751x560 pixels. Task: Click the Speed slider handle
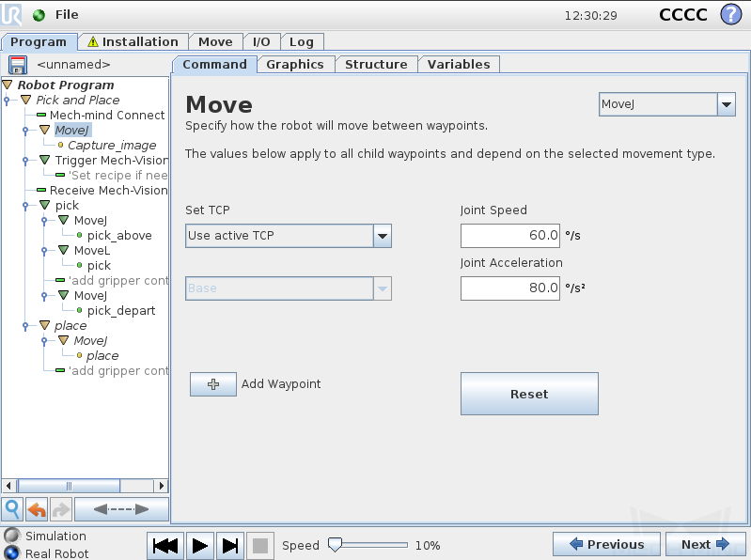(335, 545)
